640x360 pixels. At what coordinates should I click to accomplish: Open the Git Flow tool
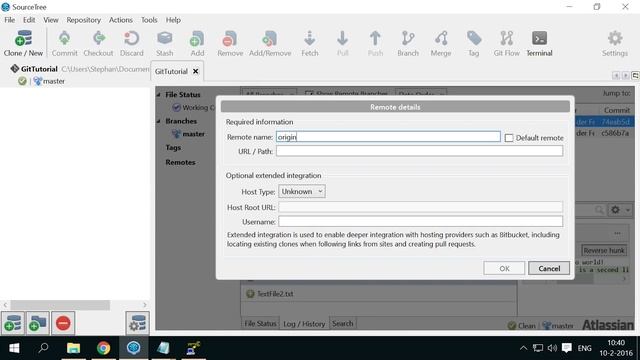507,43
